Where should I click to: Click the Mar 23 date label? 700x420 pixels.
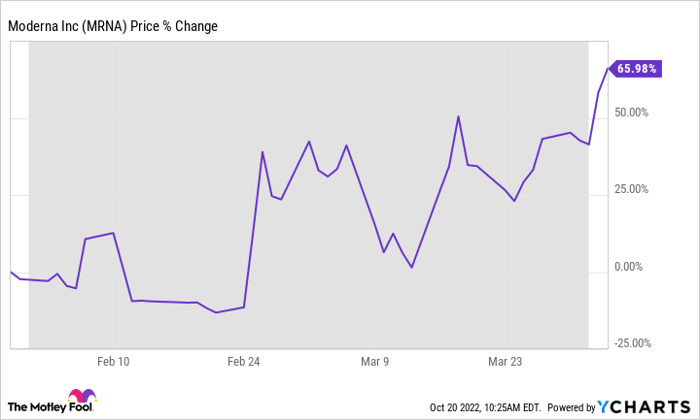coord(506,361)
